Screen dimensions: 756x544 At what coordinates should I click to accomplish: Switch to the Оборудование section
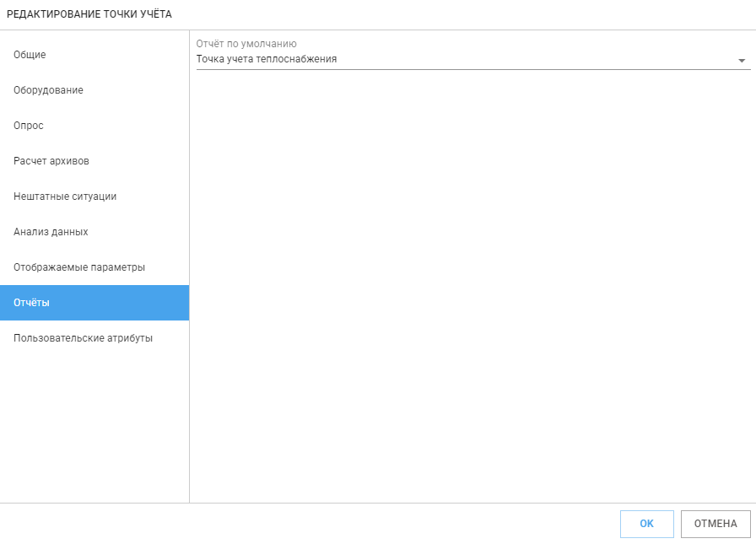[x=94, y=90]
